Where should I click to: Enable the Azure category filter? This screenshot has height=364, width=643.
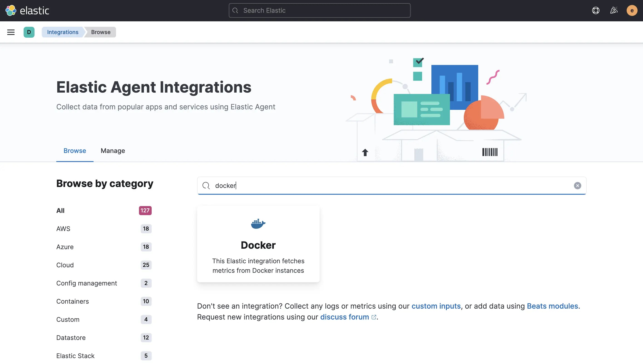tap(65, 247)
